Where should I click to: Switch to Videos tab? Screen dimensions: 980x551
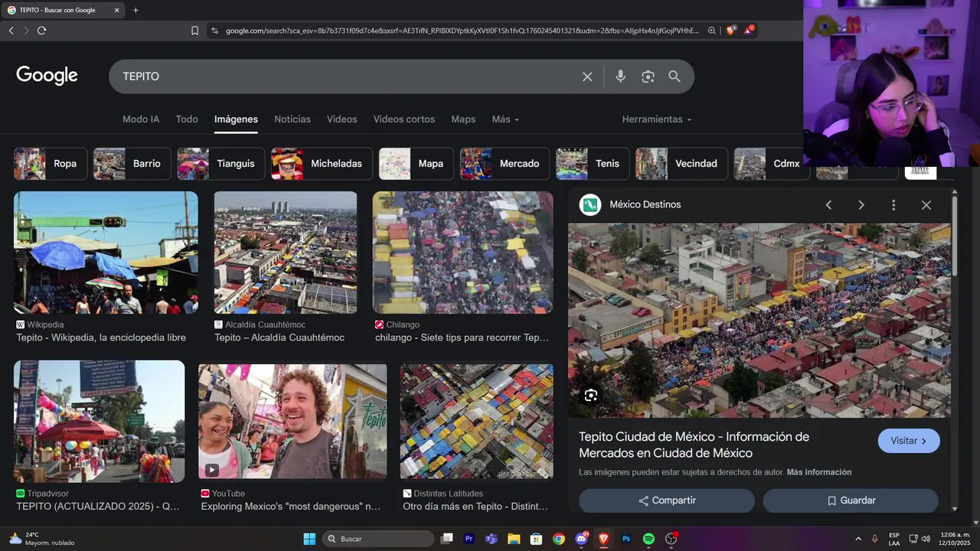[341, 119]
